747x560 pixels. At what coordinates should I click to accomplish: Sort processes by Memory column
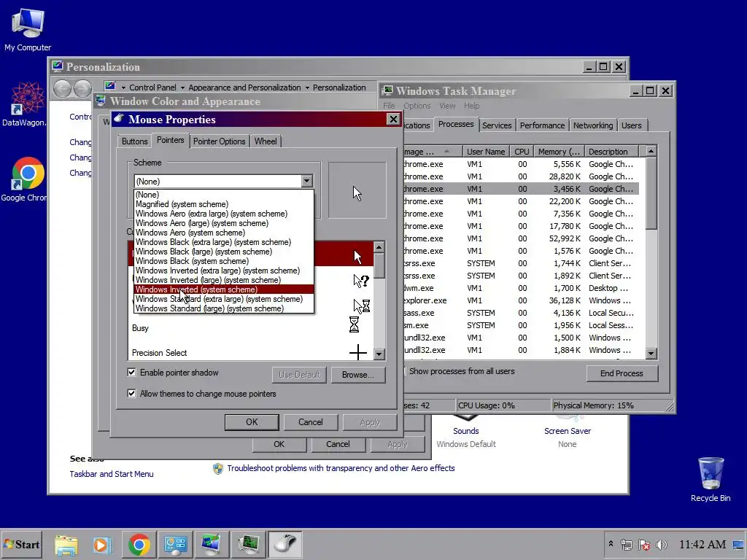tap(558, 152)
